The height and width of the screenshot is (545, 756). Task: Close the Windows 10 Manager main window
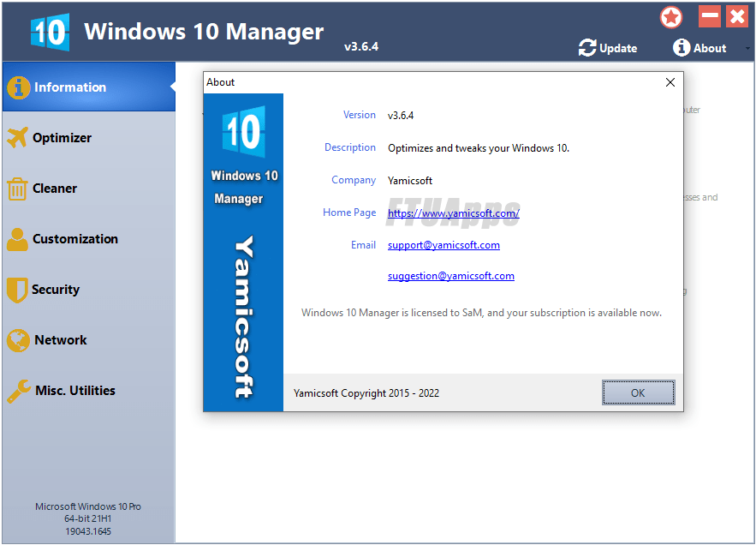(737, 17)
